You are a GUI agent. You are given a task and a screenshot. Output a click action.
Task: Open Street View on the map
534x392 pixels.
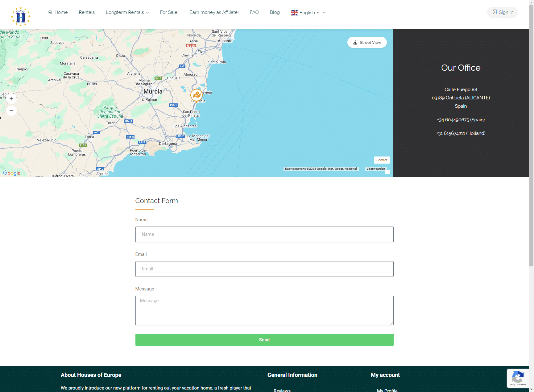(367, 43)
